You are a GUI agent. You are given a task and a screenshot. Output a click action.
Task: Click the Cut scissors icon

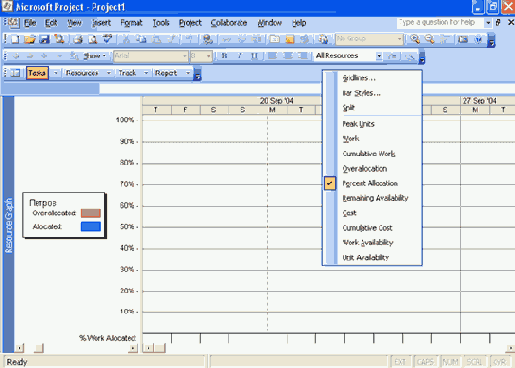pyautogui.click(x=126, y=39)
